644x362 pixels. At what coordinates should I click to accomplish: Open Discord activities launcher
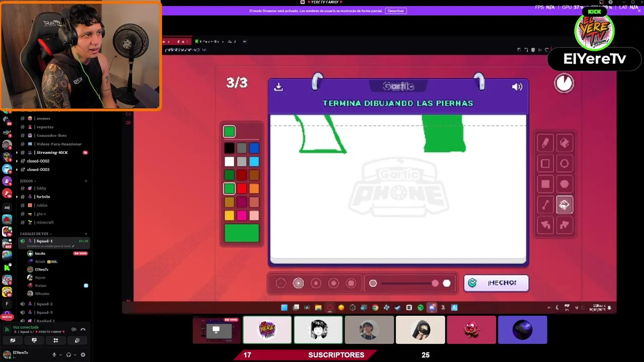(x=56, y=340)
